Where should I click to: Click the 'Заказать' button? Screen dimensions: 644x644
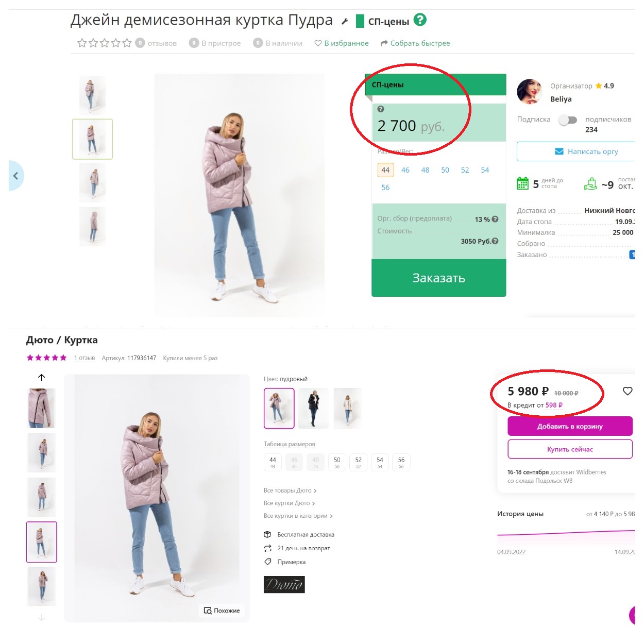pyautogui.click(x=438, y=278)
